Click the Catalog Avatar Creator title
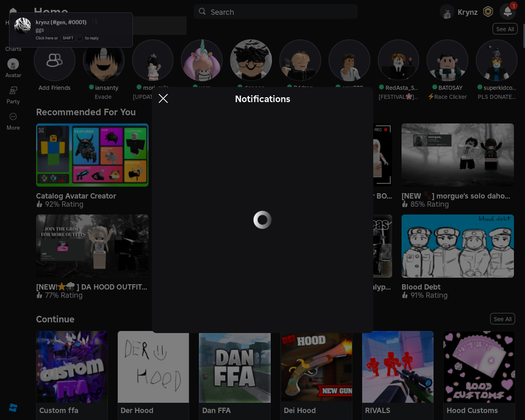Viewport: 525px width, 420px height. (76, 196)
